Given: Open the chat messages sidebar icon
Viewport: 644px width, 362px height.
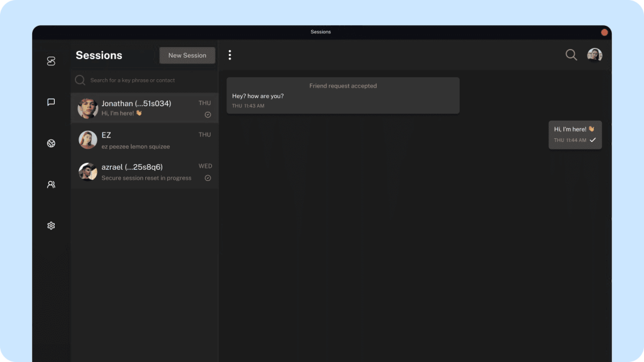Looking at the screenshot, I should 51,102.
